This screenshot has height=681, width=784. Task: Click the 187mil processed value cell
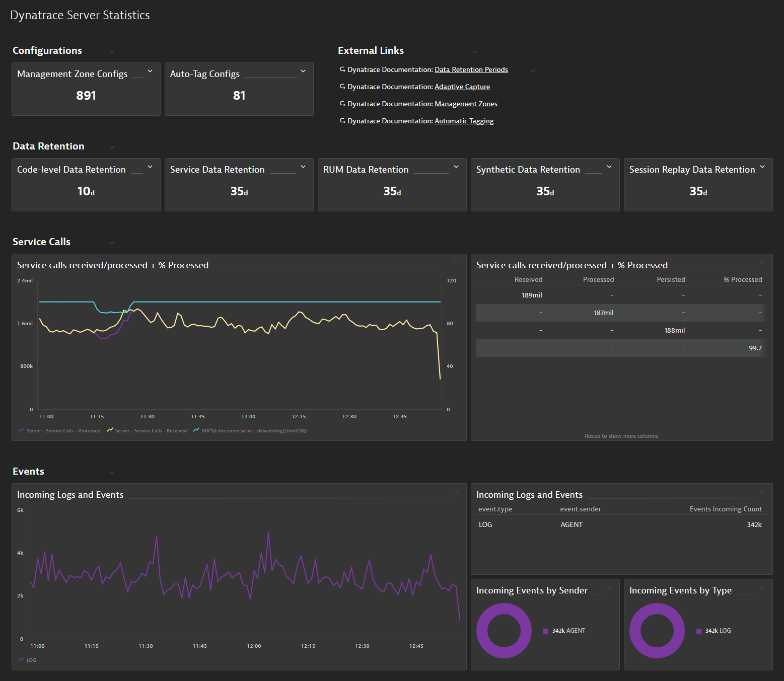[x=603, y=313]
